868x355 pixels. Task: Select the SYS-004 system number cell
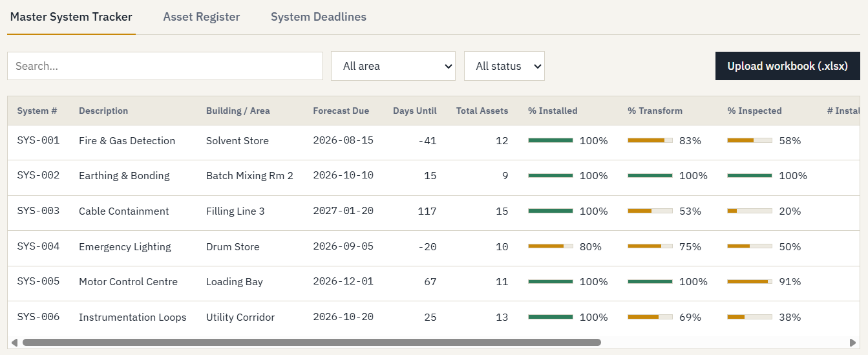[38, 246]
